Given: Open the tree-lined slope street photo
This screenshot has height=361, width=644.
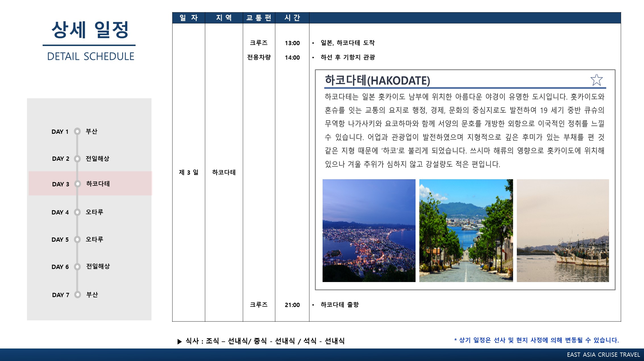Looking at the screenshot, I should [466, 230].
